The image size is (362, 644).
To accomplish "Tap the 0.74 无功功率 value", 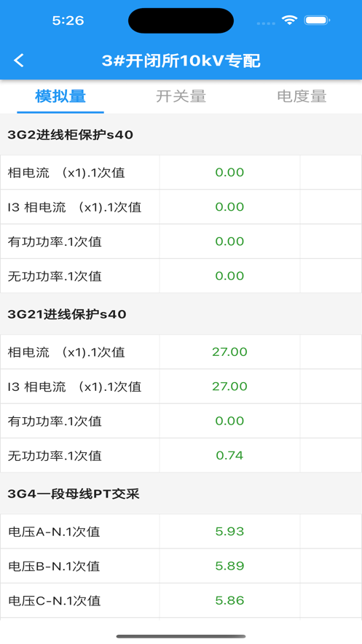I will (x=229, y=456).
